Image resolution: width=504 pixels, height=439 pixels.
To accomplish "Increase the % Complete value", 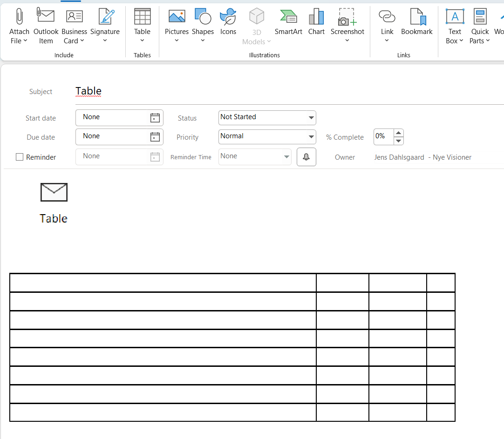I will (398, 133).
